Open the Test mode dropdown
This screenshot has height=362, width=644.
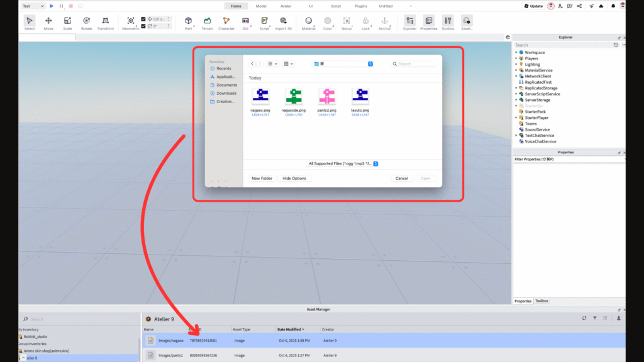pos(33,6)
